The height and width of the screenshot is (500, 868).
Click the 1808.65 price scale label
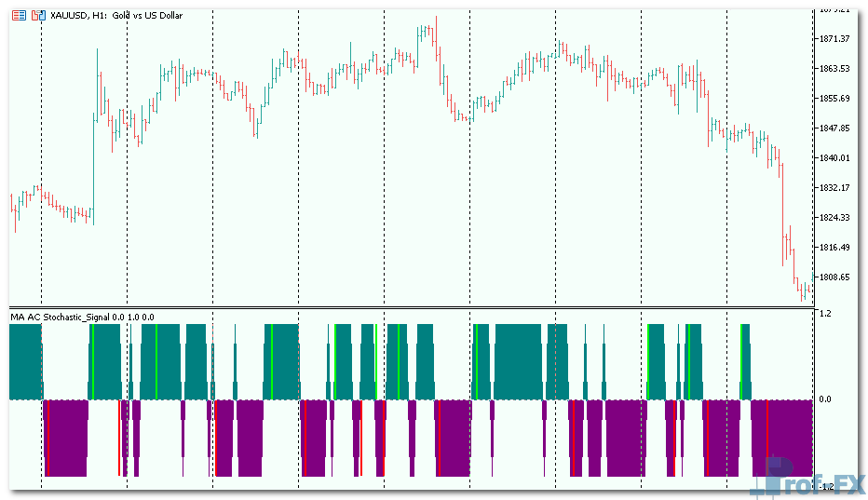[835, 277]
